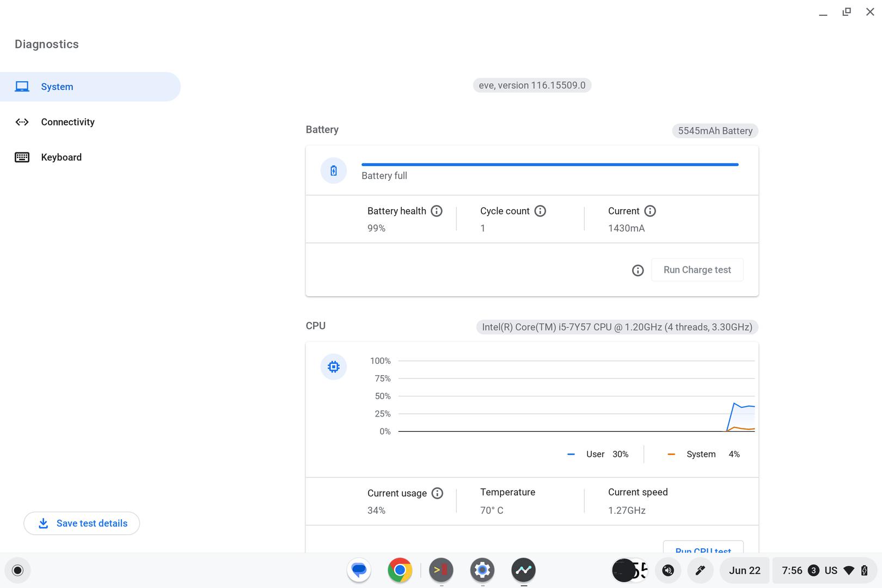This screenshot has height=588, width=882.
Task: Open calendar via Jun 22 date
Action: [x=745, y=571]
